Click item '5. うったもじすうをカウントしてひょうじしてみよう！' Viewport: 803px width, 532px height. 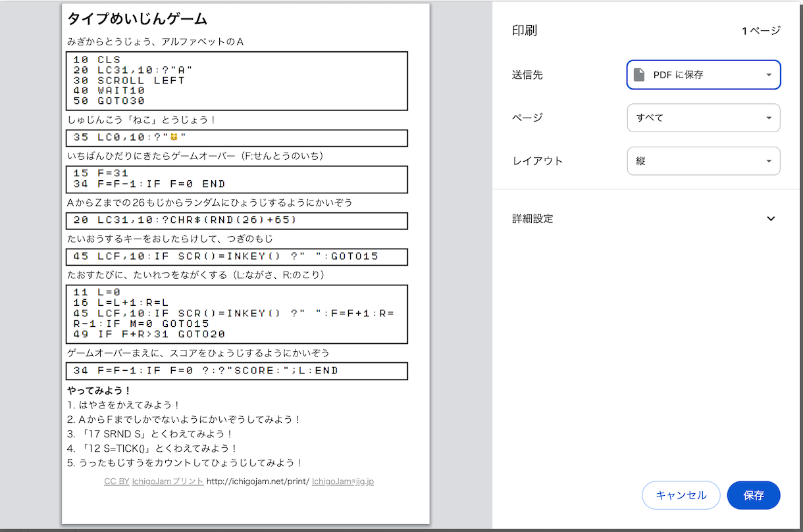(185, 463)
